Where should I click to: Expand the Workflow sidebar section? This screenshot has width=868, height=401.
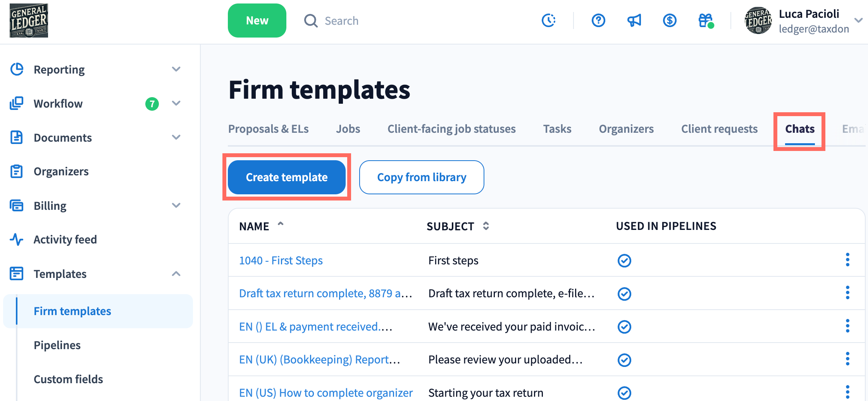coord(176,103)
